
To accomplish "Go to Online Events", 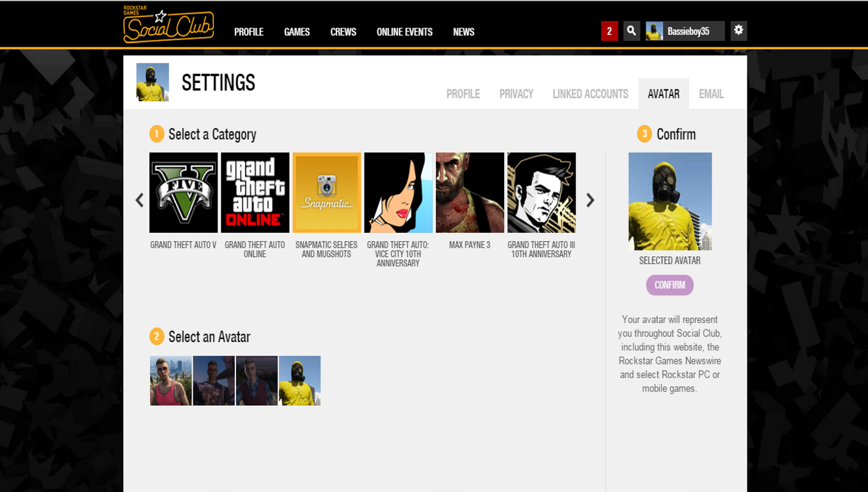I will coord(405,32).
